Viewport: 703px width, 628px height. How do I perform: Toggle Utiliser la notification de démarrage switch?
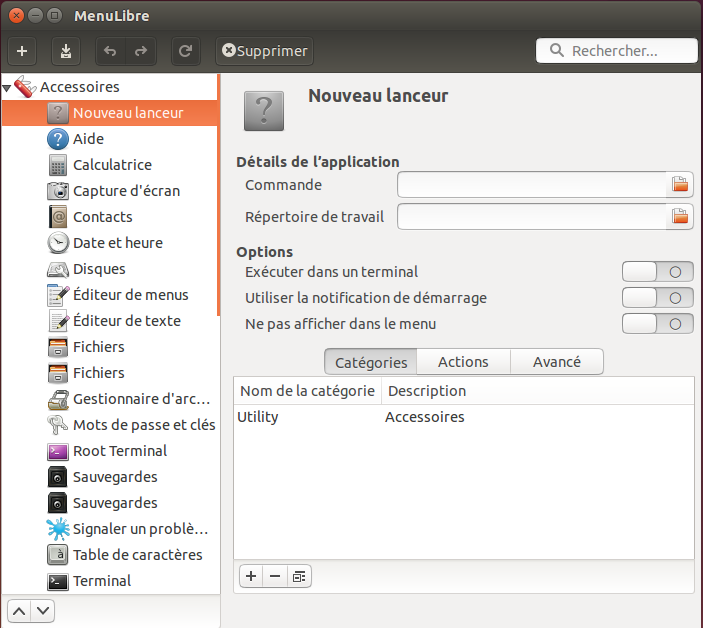coord(658,298)
